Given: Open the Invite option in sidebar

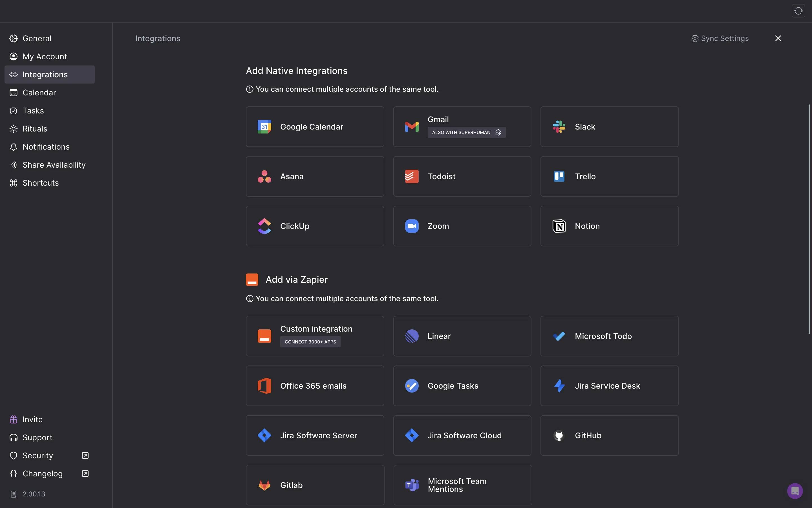Looking at the screenshot, I should click(x=50, y=419).
